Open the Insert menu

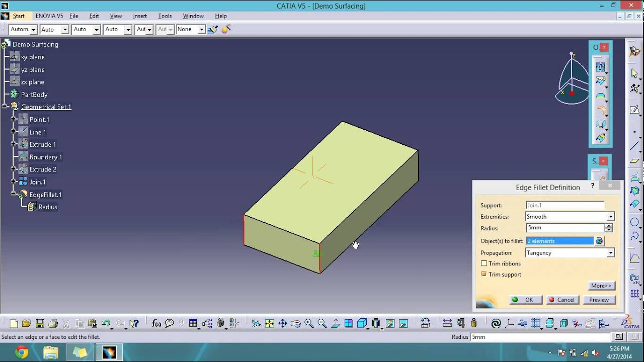coord(140,16)
